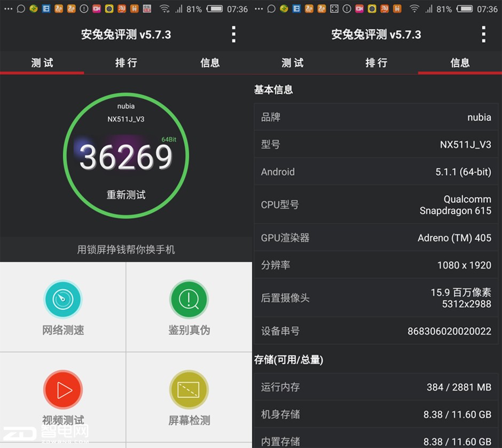Image resolution: width=502 pixels, height=448 pixels.
Task: Tap the 视频测试 video test icon
Action: (63, 390)
